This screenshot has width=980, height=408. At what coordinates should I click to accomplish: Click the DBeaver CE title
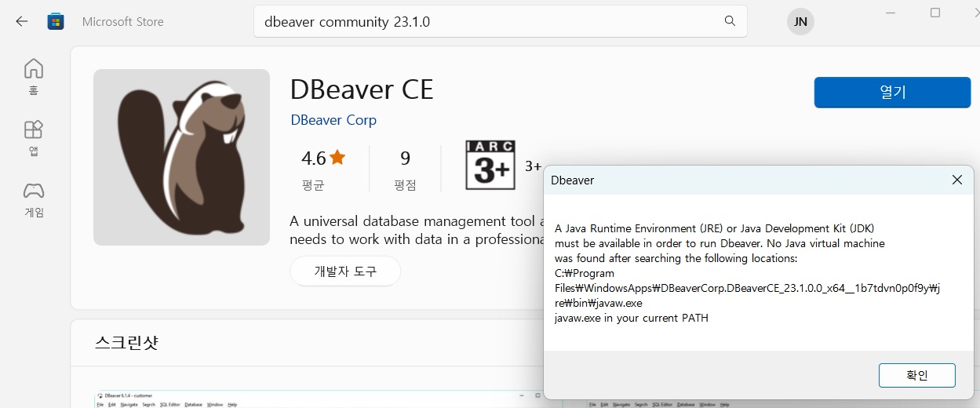(362, 89)
